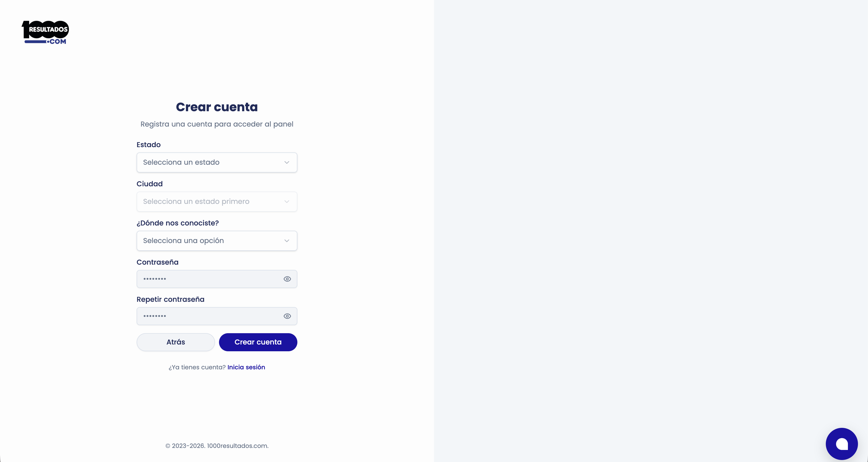
Task: Click the Estado field label
Action: coord(148,145)
